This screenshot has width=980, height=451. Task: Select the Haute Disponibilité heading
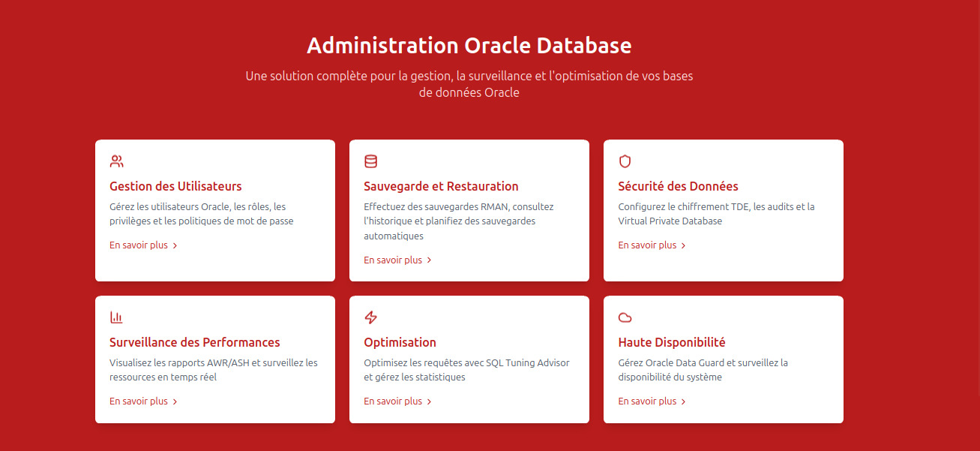[x=672, y=342]
